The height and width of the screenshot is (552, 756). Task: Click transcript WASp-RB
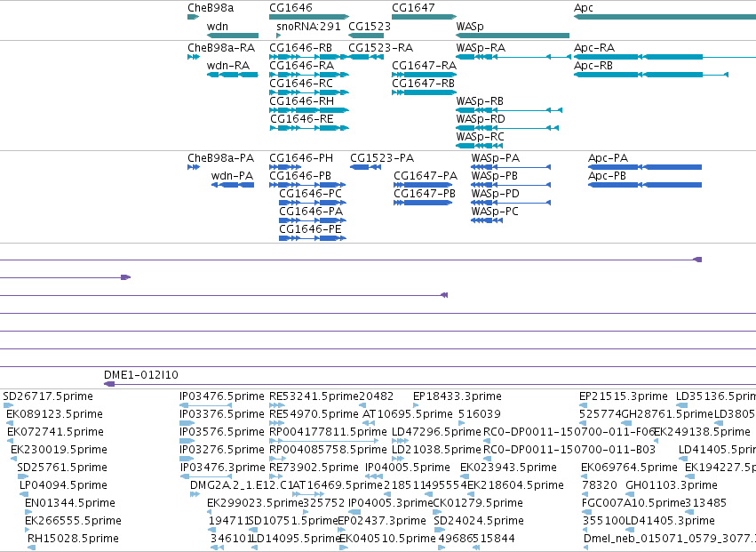click(x=509, y=110)
